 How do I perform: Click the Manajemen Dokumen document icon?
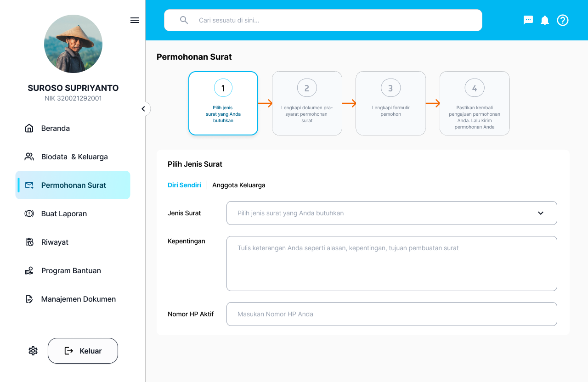[x=29, y=299]
